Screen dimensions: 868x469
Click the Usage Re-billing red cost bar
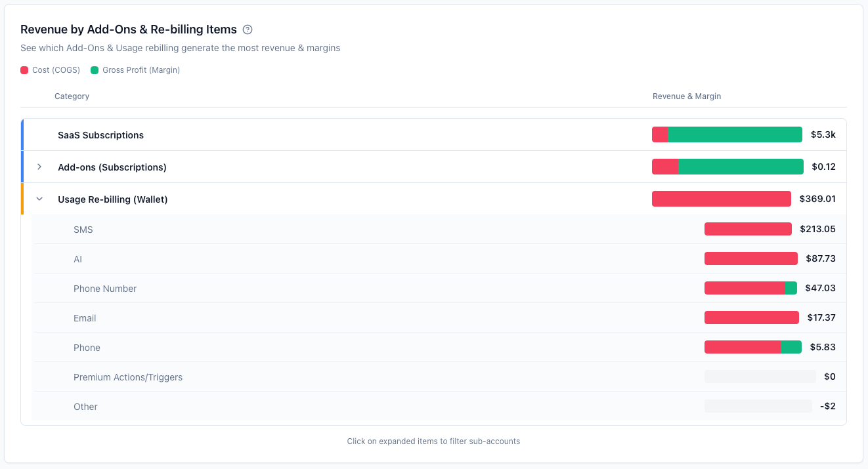(x=722, y=199)
